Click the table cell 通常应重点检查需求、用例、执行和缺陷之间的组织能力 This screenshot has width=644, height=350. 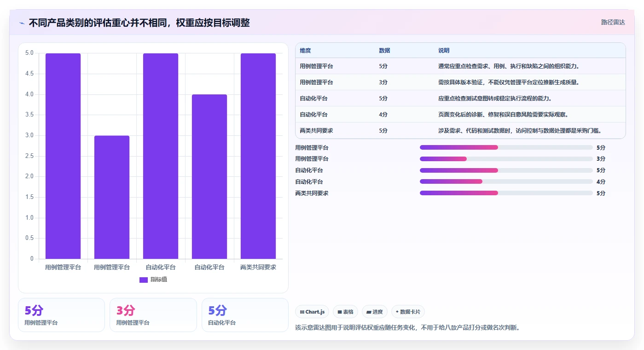coord(509,66)
